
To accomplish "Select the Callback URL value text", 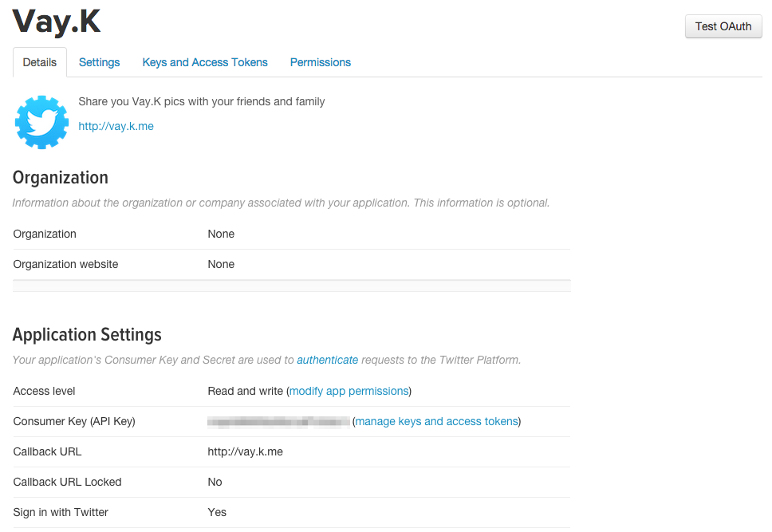I will 245,451.
